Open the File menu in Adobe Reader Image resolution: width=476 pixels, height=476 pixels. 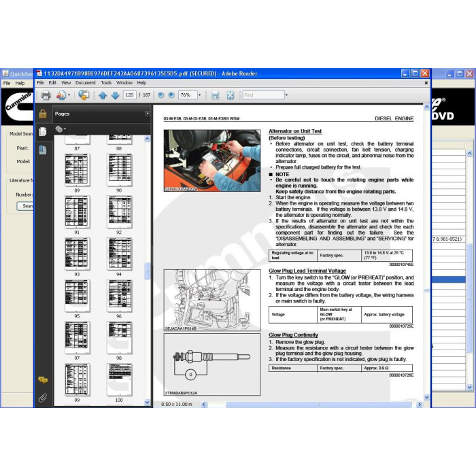point(40,82)
